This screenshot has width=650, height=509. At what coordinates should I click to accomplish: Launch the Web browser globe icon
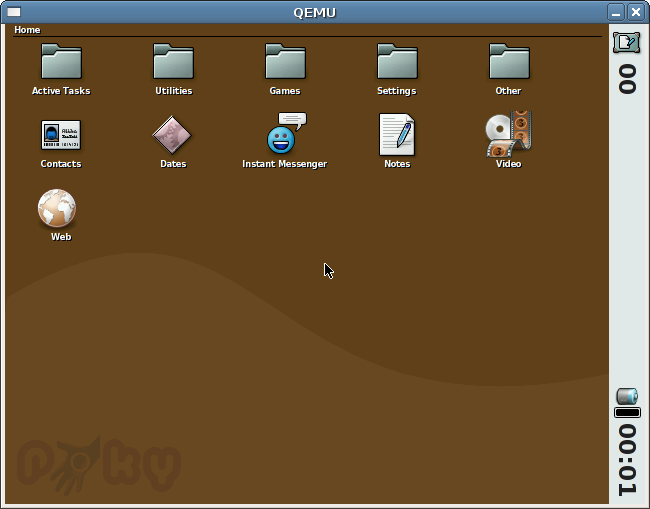click(57, 208)
